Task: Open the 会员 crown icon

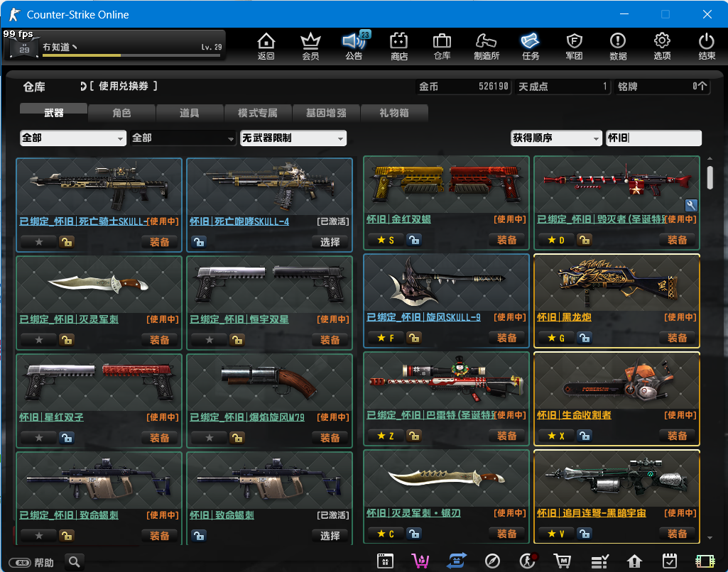Action: 310,46
